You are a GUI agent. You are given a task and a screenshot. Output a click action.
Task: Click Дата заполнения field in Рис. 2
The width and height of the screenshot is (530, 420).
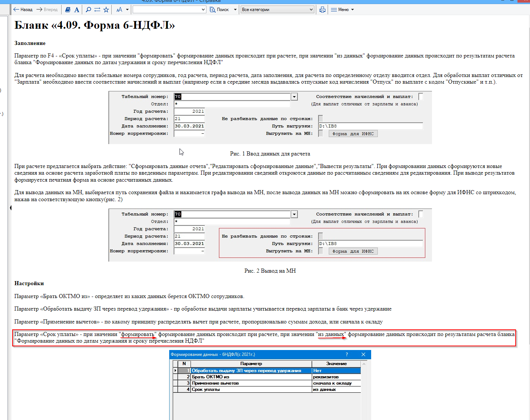coord(189,244)
